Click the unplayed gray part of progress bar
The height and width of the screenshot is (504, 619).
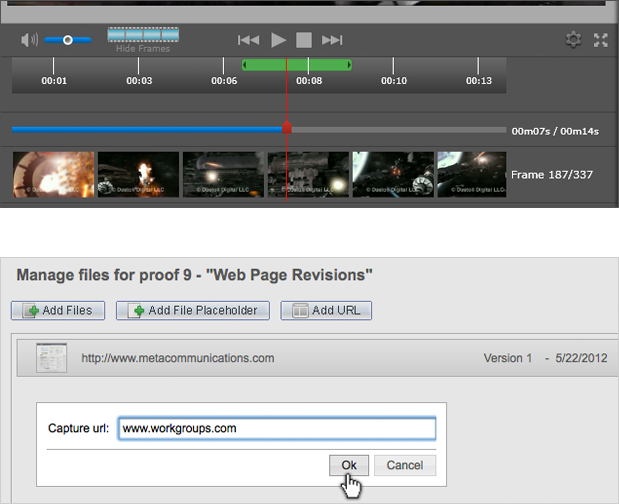(x=399, y=130)
